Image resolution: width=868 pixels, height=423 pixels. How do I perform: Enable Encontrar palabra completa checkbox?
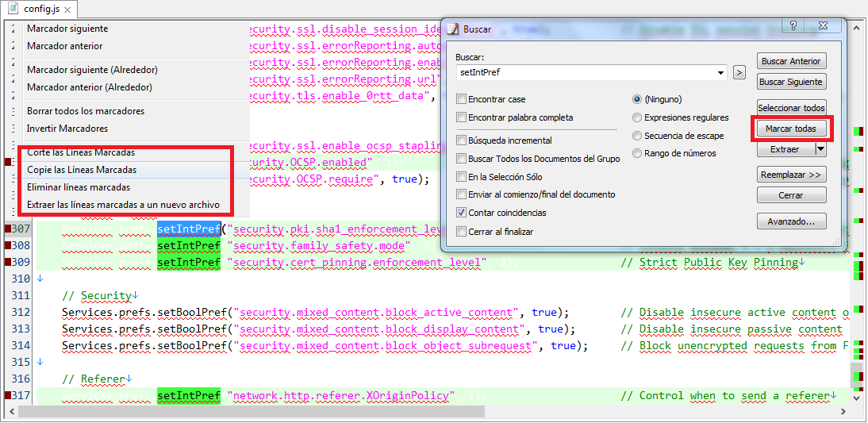tap(461, 117)
